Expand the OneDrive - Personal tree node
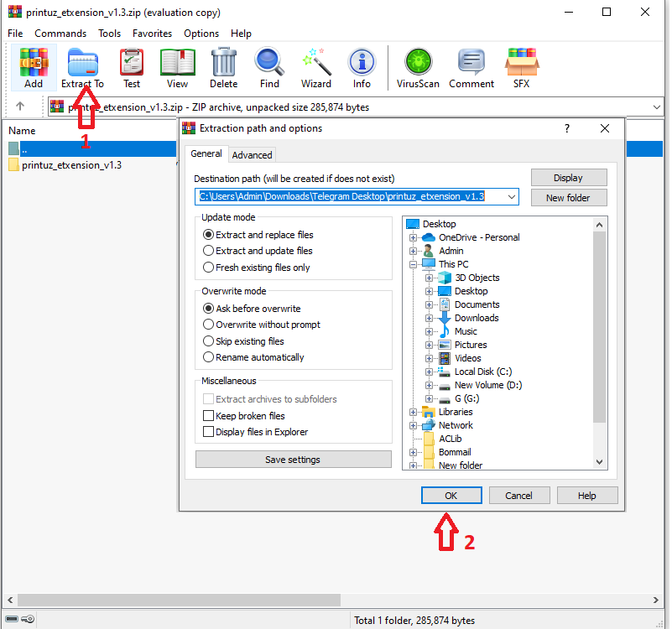The height and width of the screenshot is (629, 672). 413,237
